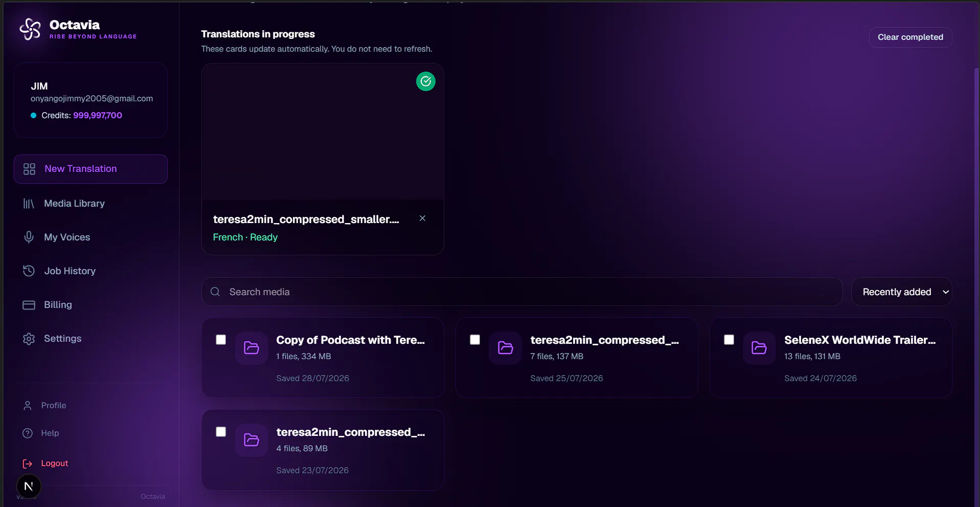The width and height of the screenshot is (980, 507).
Task: Tick checkbox for 7 files, 137 MB folder
Action: (475, 340)
